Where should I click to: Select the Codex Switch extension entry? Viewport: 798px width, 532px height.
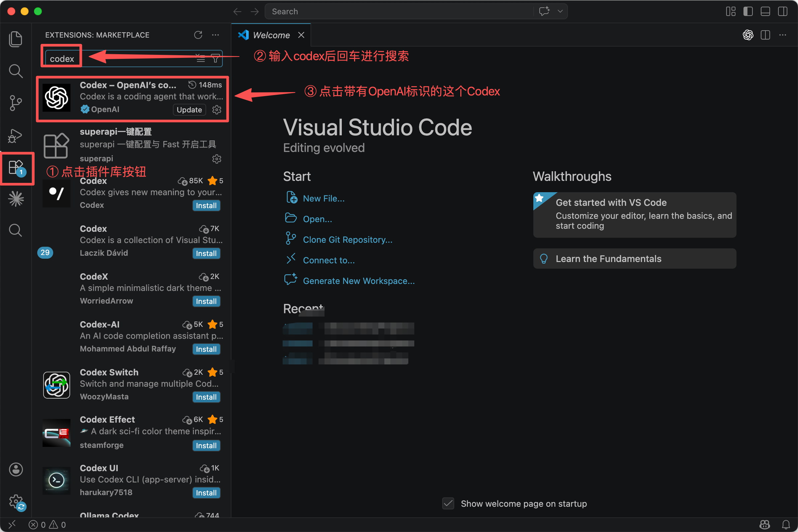click(x=132, y=385)
